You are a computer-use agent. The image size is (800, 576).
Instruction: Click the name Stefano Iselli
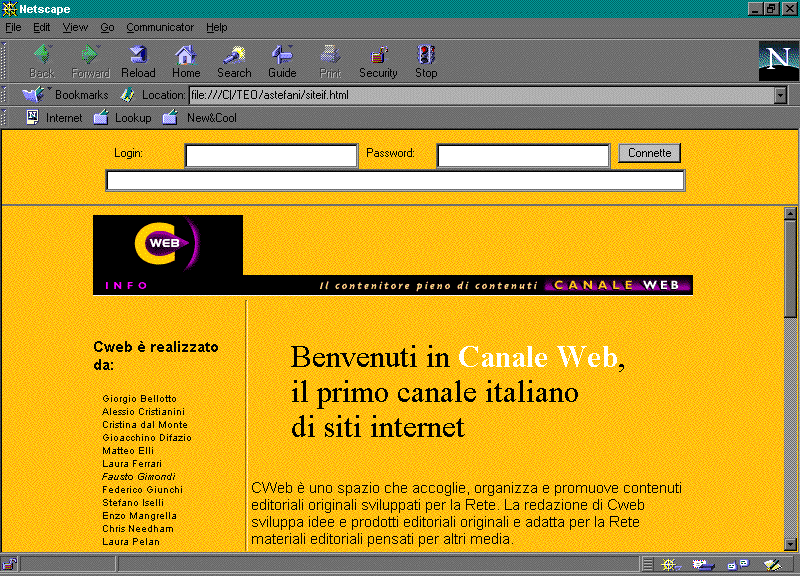point(133,503)
